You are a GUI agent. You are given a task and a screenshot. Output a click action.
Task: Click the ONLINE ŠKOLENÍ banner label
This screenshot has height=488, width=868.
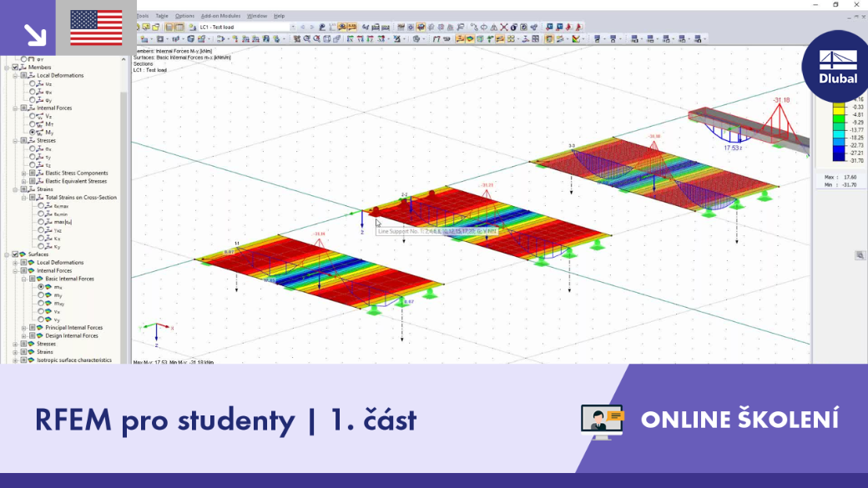point(739,420)
